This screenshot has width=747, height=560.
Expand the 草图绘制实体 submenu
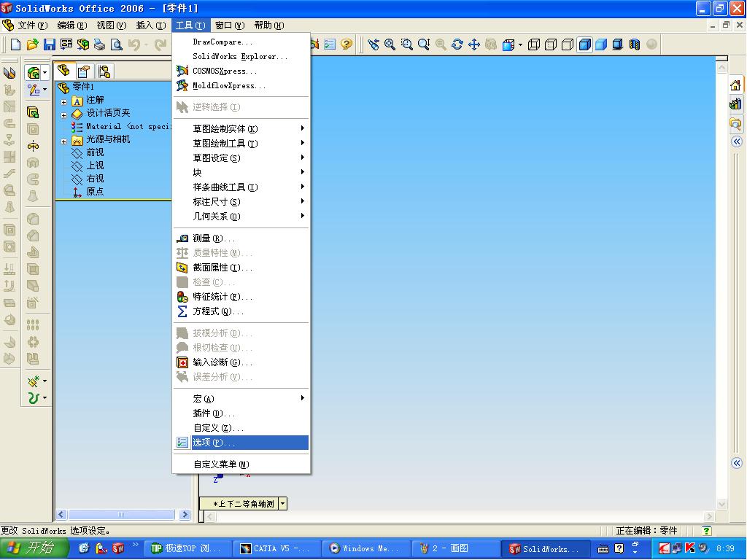(241, 128)
